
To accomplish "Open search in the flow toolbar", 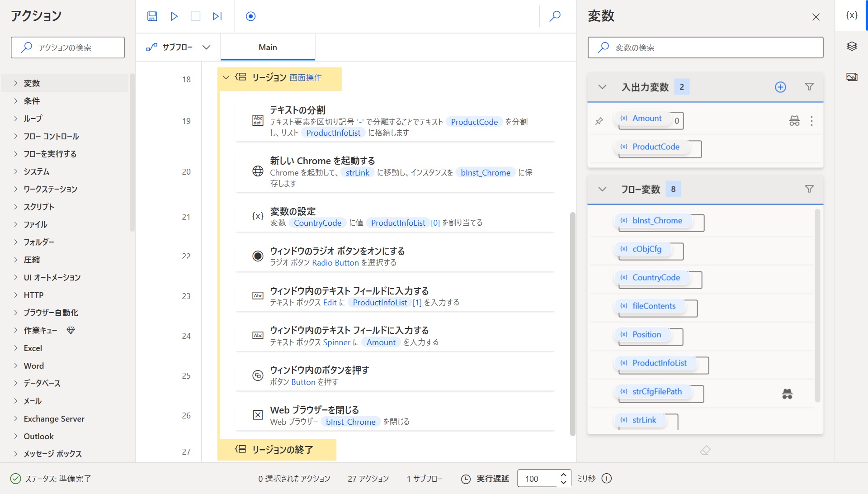I will coord(555,16).
